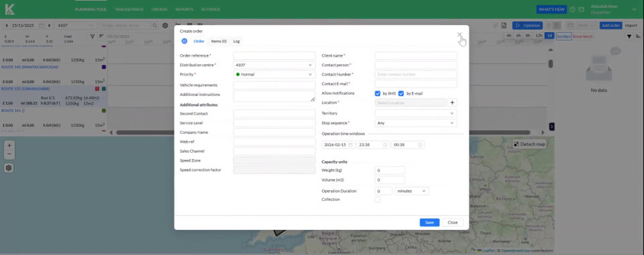The width and height of the screenshot is (644, 255).
Task: Uncheck the by SMS notification checkbox
Action: (377, 93)
